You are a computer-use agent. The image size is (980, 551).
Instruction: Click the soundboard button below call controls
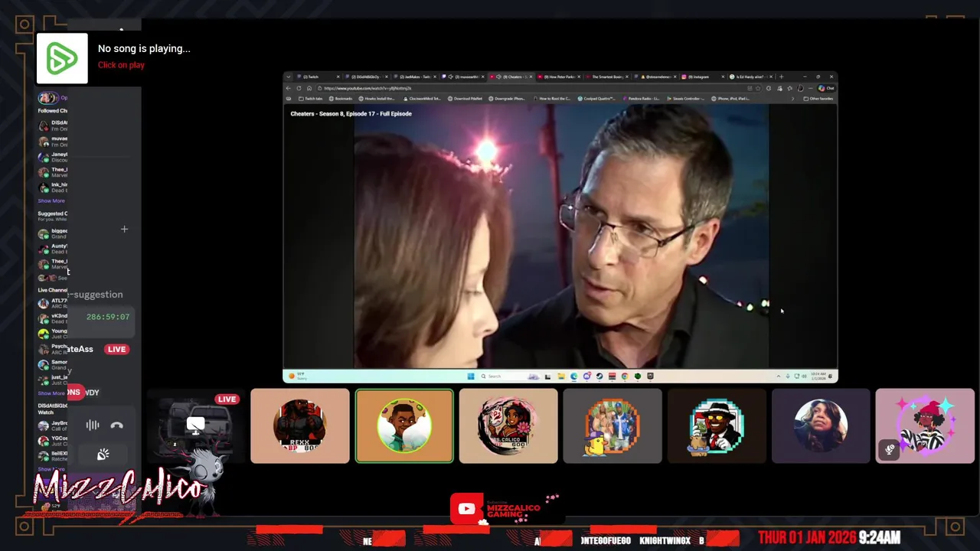click(x=103, y=455)
